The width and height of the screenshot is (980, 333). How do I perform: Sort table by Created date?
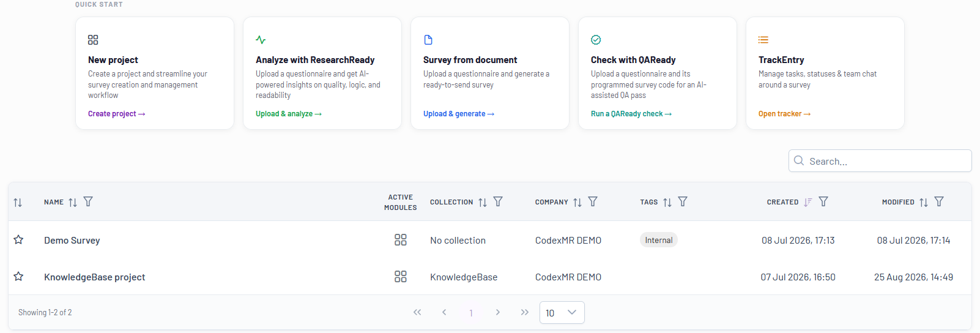pyautogui.click(x=808, y=202)
